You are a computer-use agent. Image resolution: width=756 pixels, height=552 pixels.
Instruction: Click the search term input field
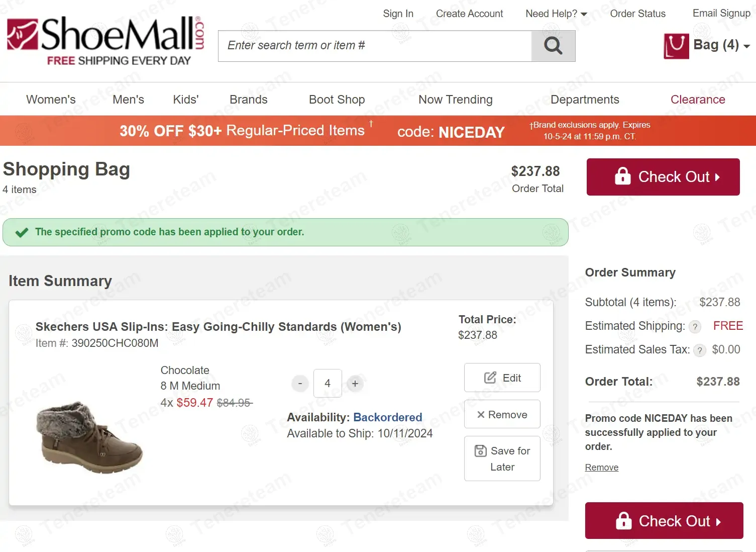375,46
